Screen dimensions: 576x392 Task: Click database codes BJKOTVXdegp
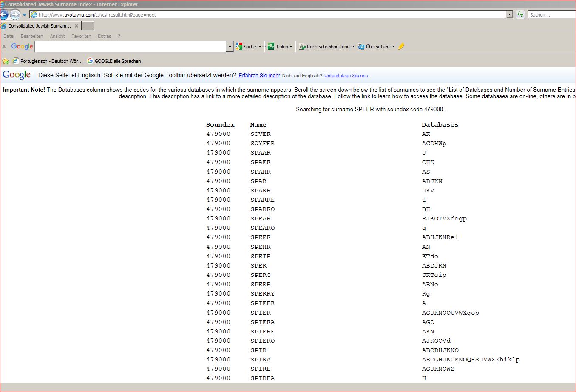tap(444, 218)
